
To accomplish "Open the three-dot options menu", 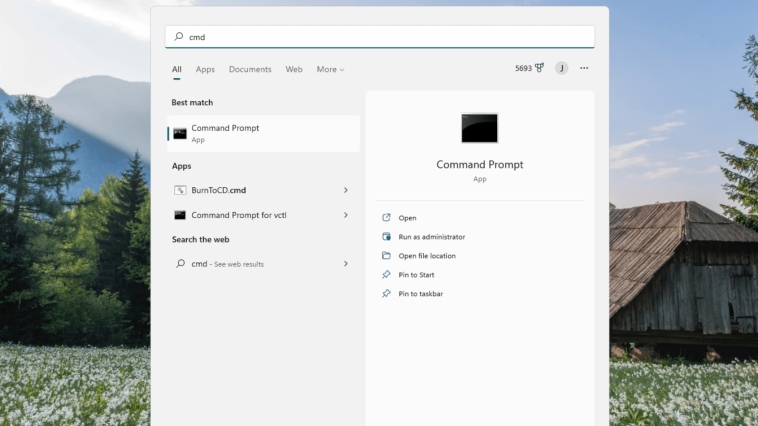I will (x=584, y=68).
